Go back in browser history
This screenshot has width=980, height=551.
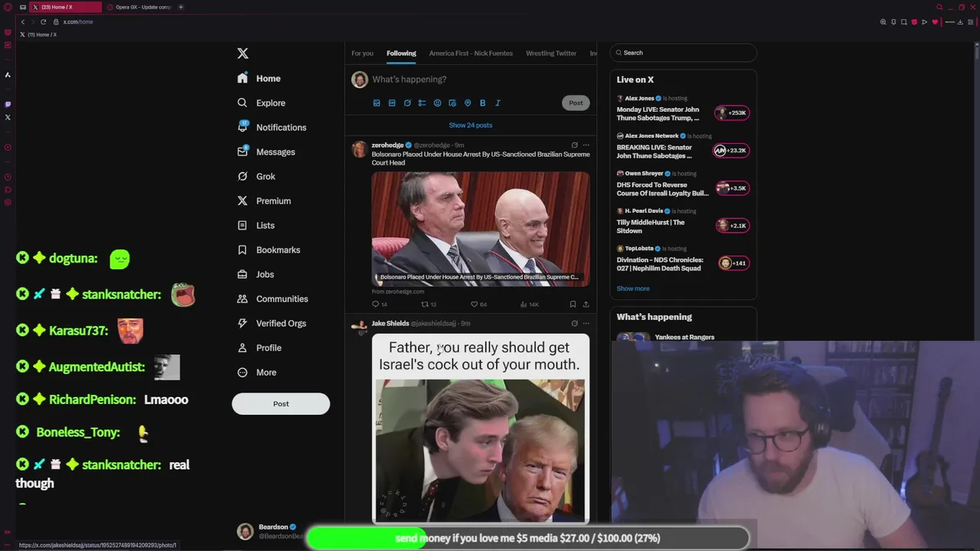(23, 21)
